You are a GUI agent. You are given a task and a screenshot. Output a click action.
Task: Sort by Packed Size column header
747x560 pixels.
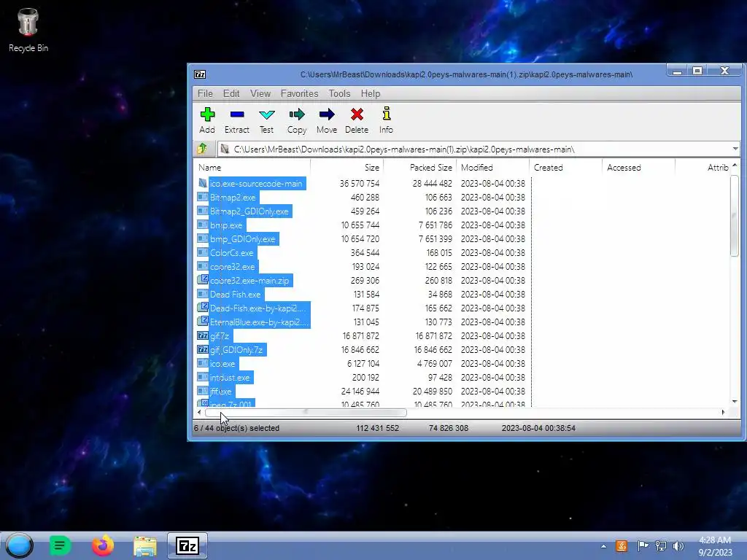(419, 168)
